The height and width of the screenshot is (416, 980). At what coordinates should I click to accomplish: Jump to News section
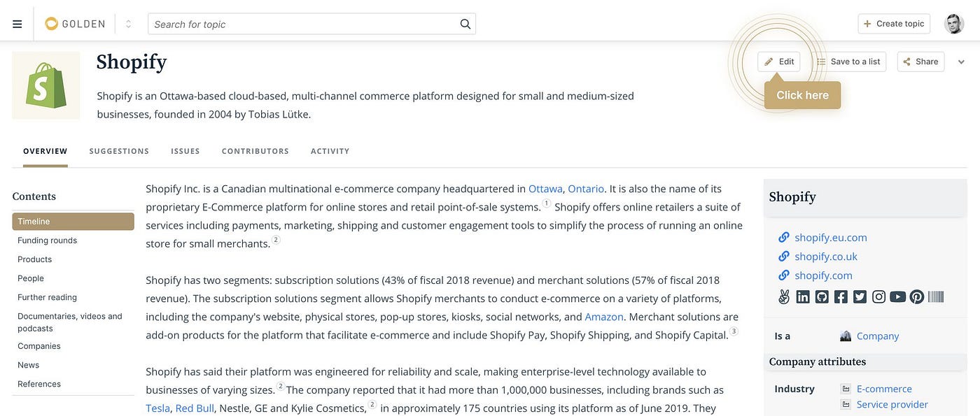coord(29,365)
